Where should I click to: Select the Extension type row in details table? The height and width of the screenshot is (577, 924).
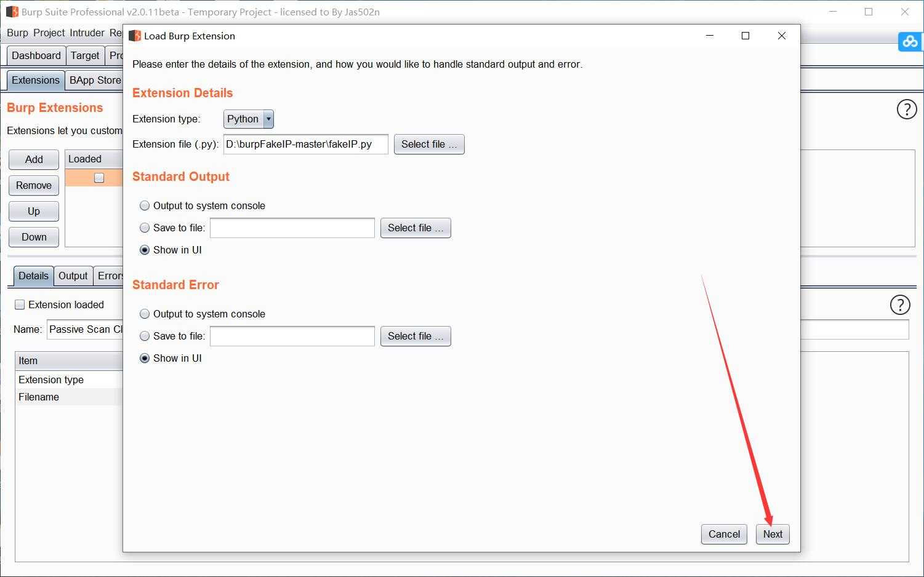coord(69,380)
